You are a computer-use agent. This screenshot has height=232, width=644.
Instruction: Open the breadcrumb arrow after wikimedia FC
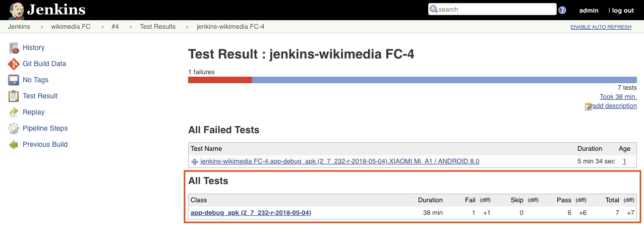point(101,27)
